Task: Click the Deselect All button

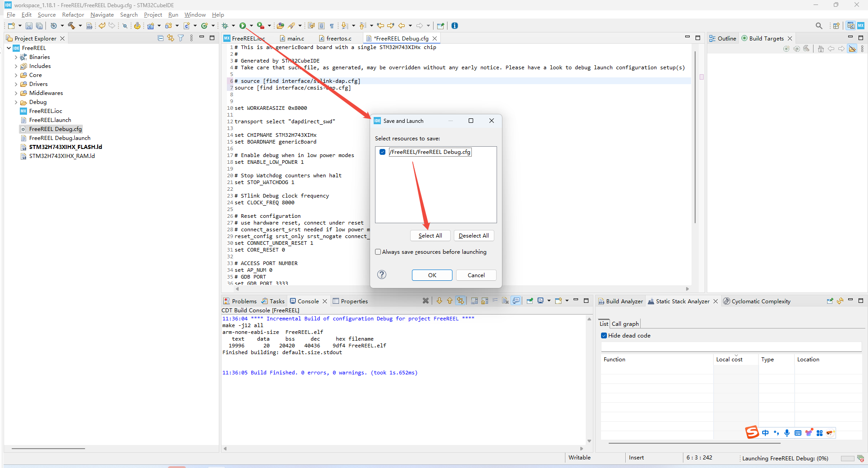Action: click(473, 236)
